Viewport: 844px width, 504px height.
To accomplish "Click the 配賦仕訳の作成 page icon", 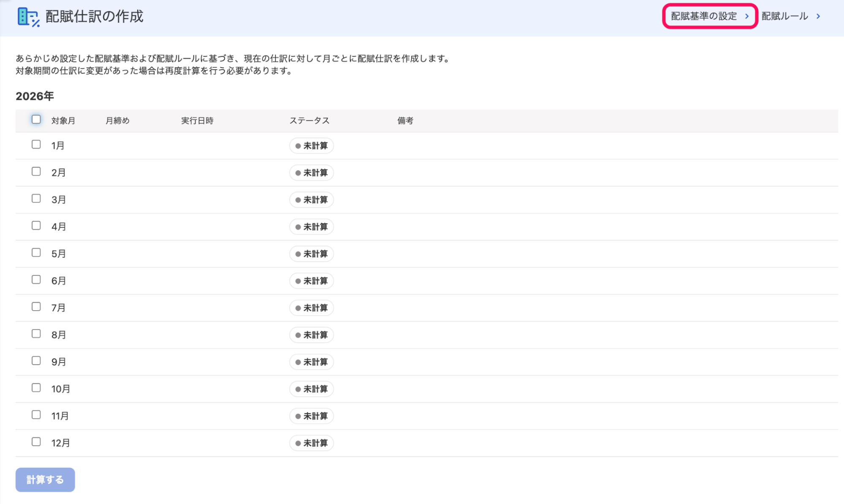I will 28,17.
